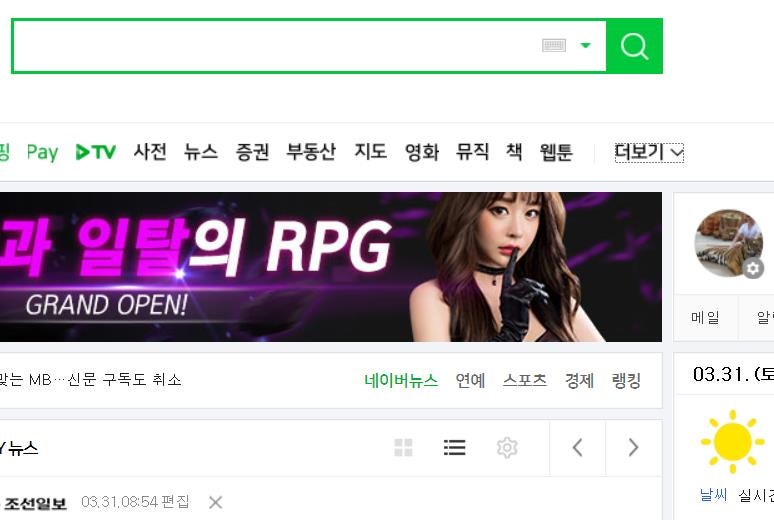Go to previous news page arrow
Viewport: 774px width, 520px height.
coord(578,448)
